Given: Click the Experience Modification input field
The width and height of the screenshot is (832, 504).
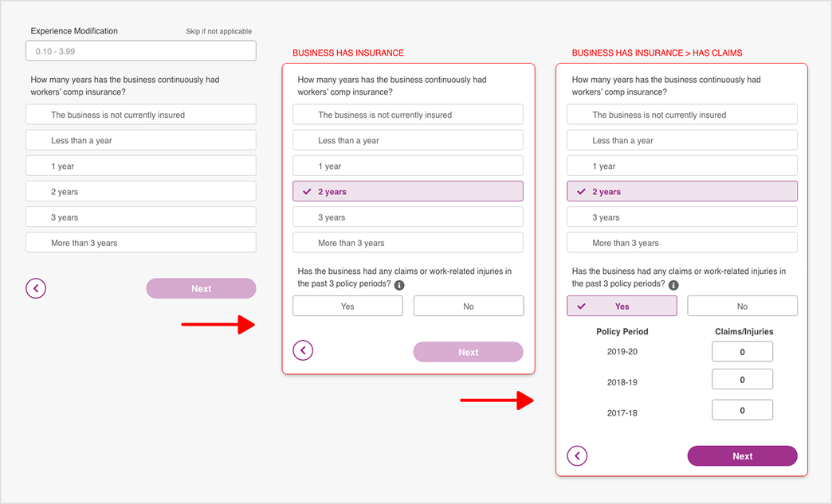Looking at the screenshot, I should pyautogui.click(x=141, y=52).
